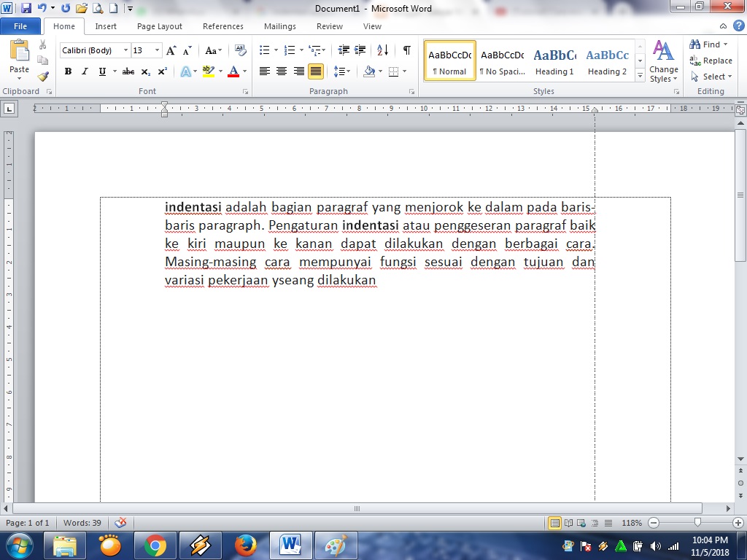Open the font size dropdown
Viewport: 747px width, 560px height.
pos(155,50)
